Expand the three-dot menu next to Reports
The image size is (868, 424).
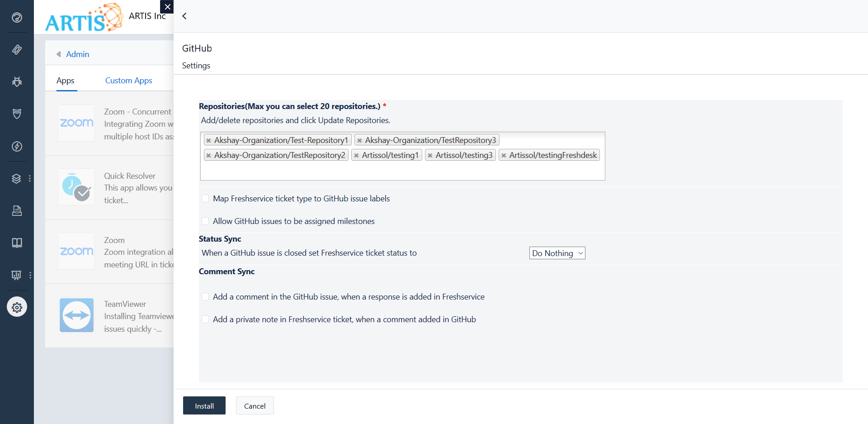tap(30, 275)
